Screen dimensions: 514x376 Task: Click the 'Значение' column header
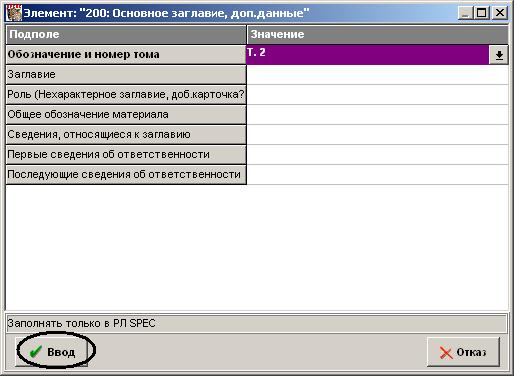coord(378,35)
